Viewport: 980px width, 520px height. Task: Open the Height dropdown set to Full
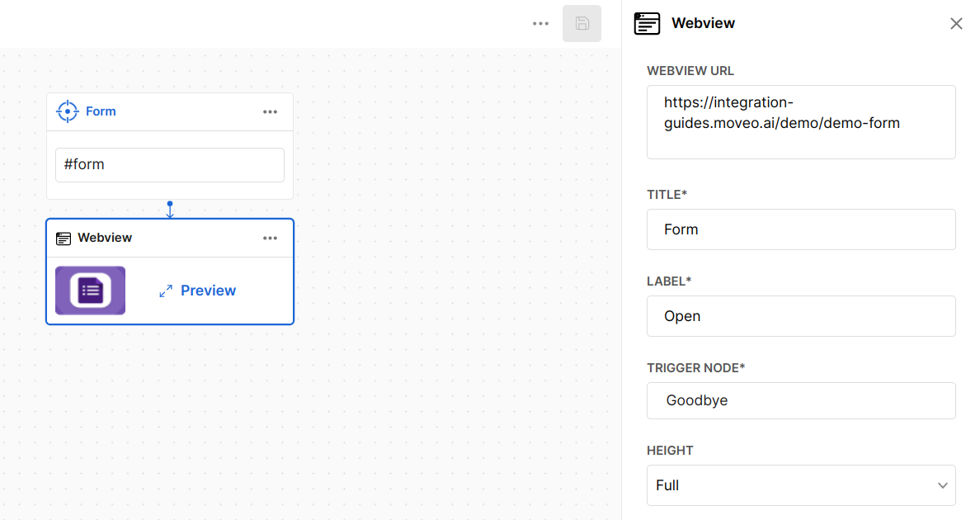point(792,485)
